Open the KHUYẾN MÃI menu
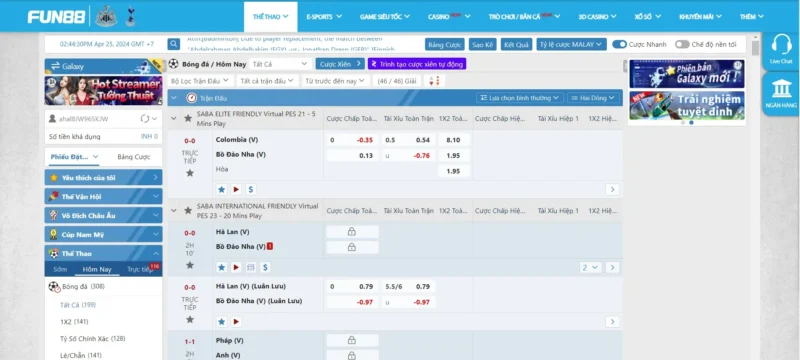The width and height of the screenshot is (800, 360). (x=700, y=17)
